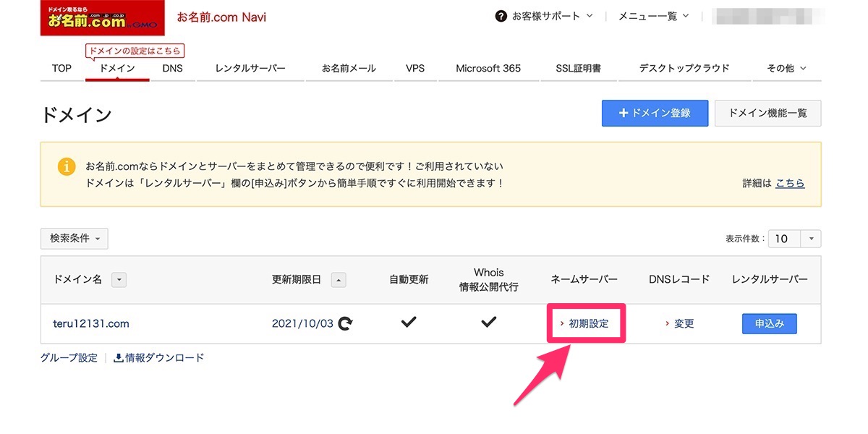Click the 2021/10/03 renewal date
Viewport: 868px width, 434px height.
coord(302,323)
